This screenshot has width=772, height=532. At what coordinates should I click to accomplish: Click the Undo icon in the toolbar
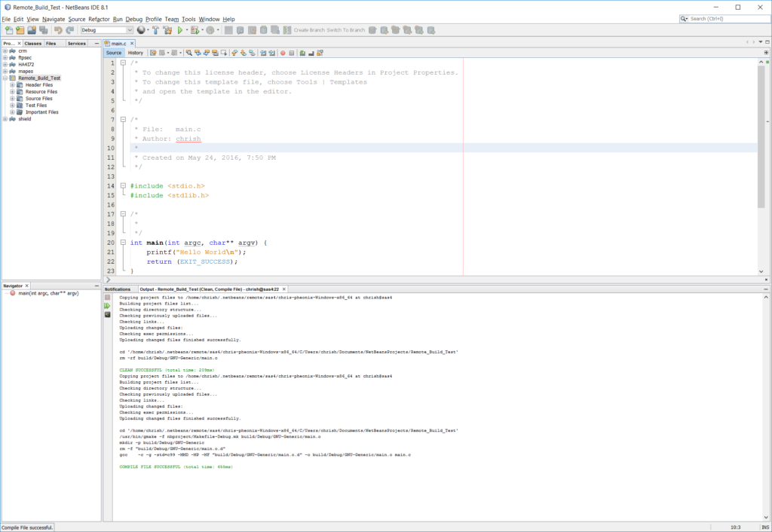pos(58,30)
